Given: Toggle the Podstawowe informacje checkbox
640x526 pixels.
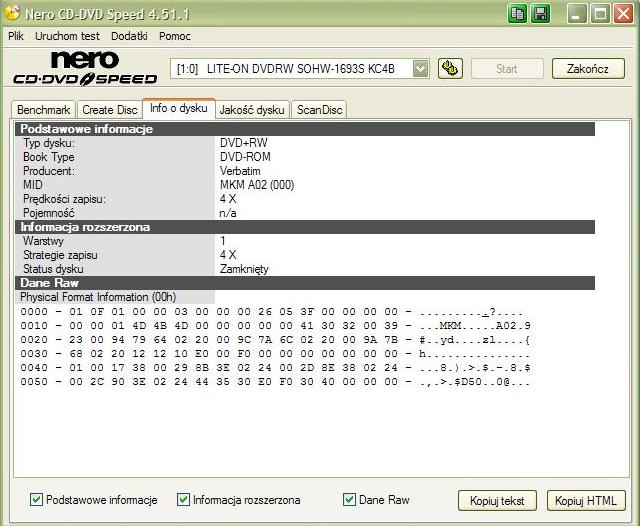Looking at the screenshot, I should pos(36,499).
